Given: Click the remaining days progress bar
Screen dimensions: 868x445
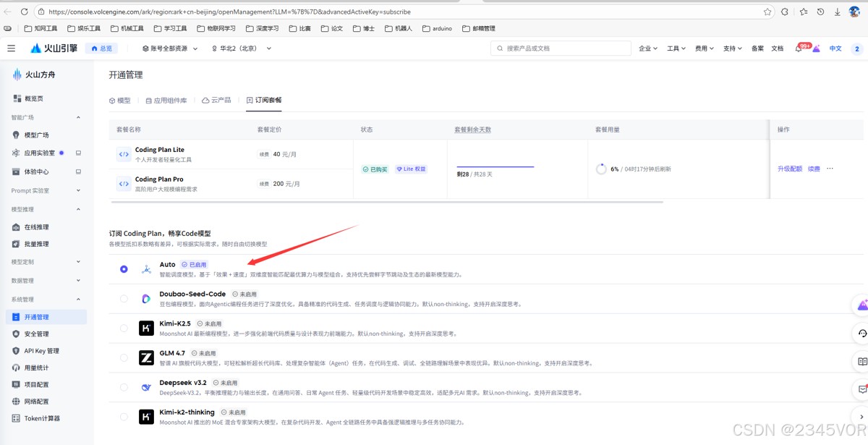Looking at the screenshot, I should [495, 166].
